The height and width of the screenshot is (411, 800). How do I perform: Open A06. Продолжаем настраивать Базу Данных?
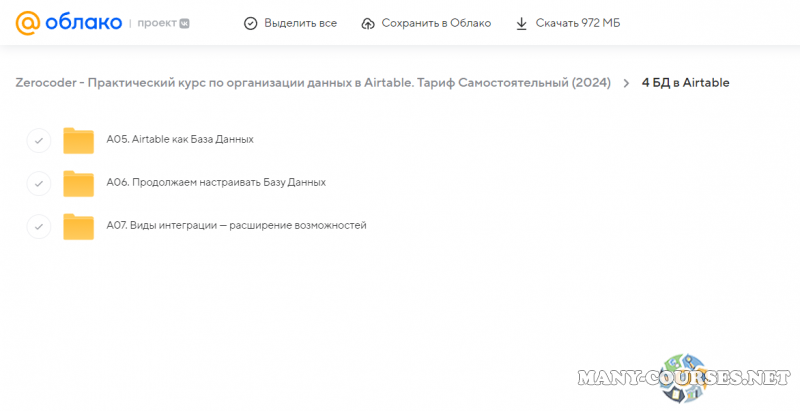click(x=216, y=183)
